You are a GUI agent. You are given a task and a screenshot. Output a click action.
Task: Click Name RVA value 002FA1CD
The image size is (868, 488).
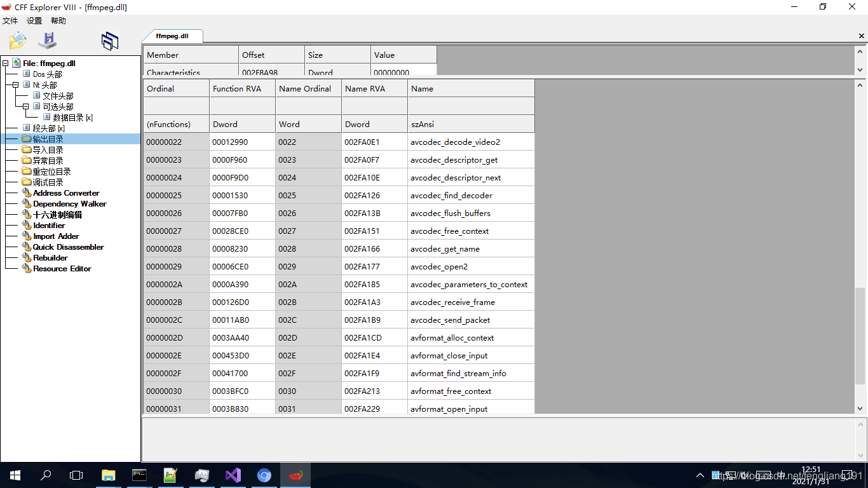point(374,337)
